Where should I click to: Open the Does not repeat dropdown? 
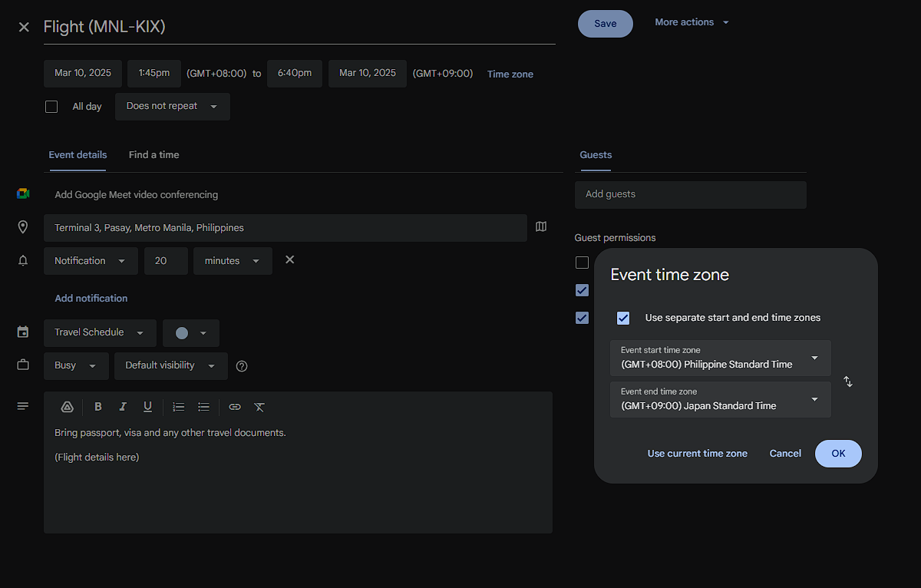point(173,107)
